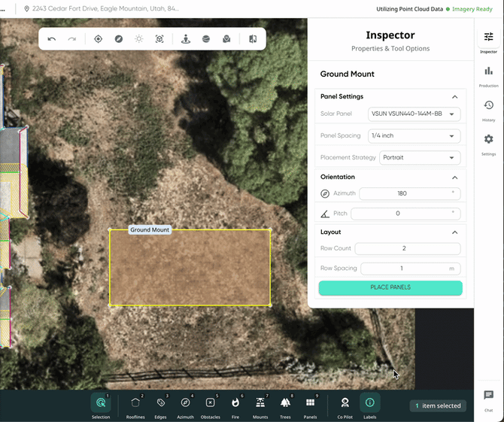504x422 pixels.
Task: Click the compass icon in the top toolbar
Action: [x=119, y=39]
